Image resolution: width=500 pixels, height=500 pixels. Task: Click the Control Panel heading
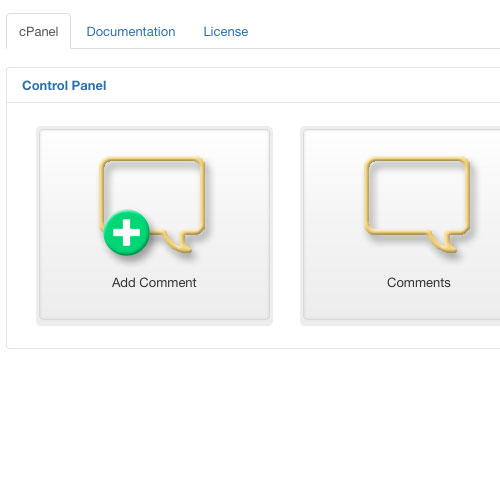pos(64,86)
